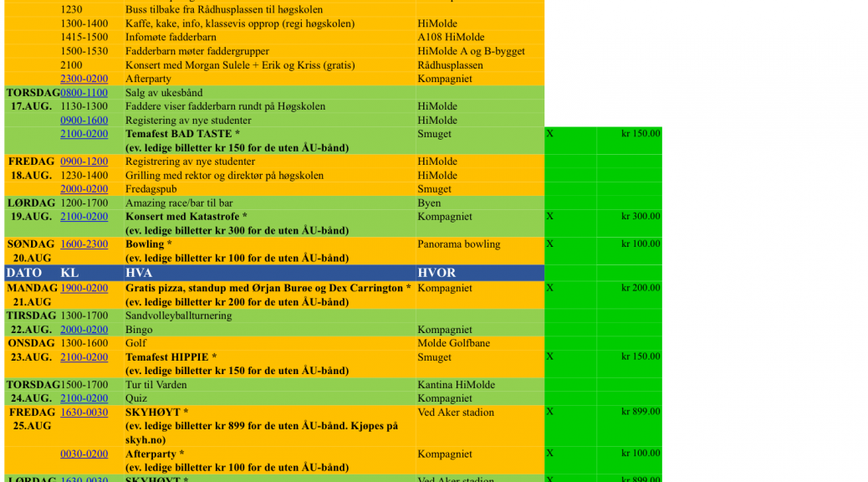Click the 2000-0200 link beside Bingo

coord(84,330)
